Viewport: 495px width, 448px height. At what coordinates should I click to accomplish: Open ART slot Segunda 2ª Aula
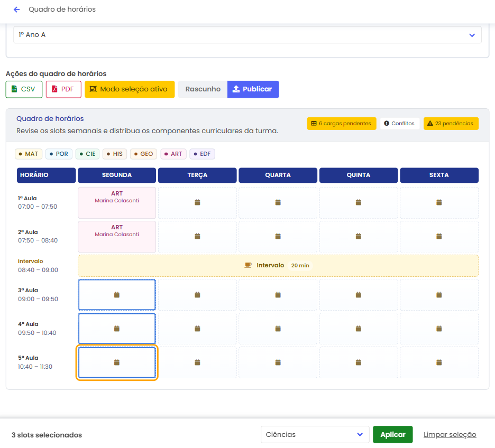(117, 237)
